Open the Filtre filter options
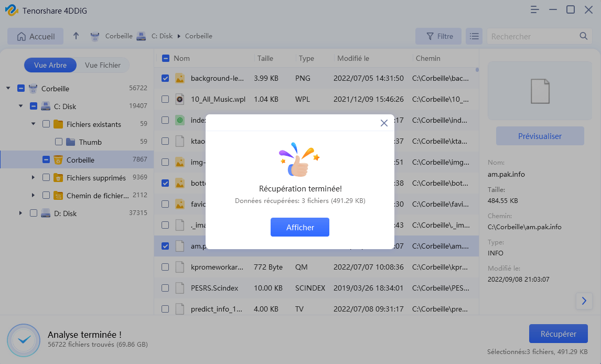This screenshot has height=364, width=601. click(438, 36)
